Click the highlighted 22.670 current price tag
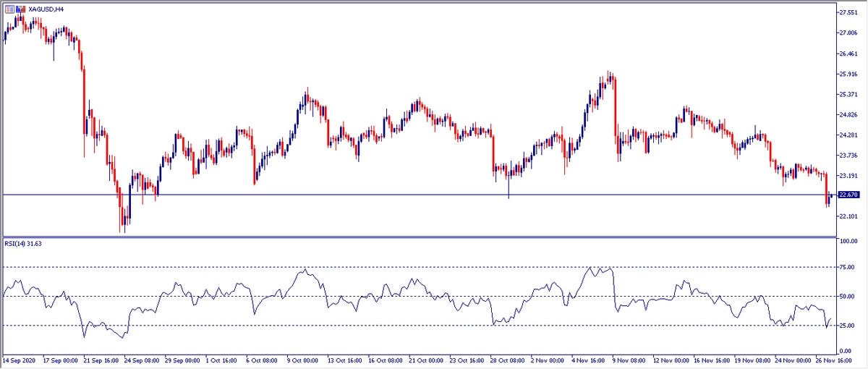The image size is (868, 369). tap(848, 195)
